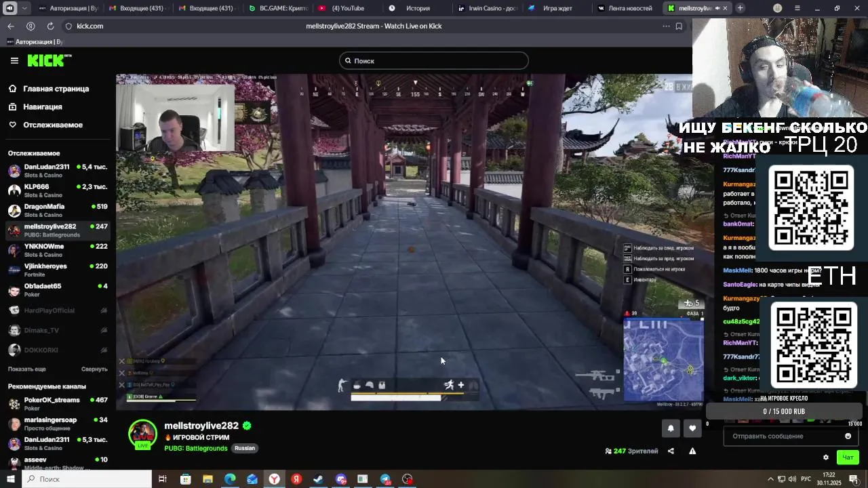Open Главная страница in the sidebar
868x488 pixels.
tap(49, 89)
